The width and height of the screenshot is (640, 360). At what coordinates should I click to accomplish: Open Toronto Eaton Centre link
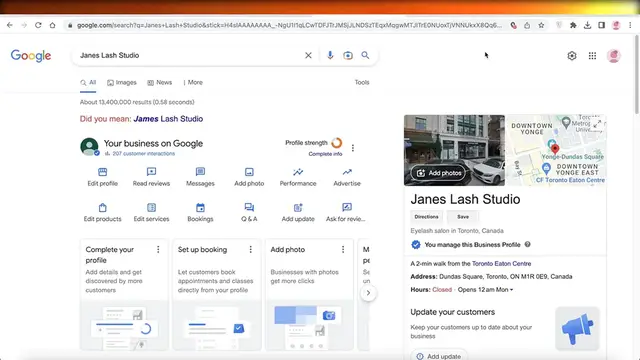coord(502,264)
